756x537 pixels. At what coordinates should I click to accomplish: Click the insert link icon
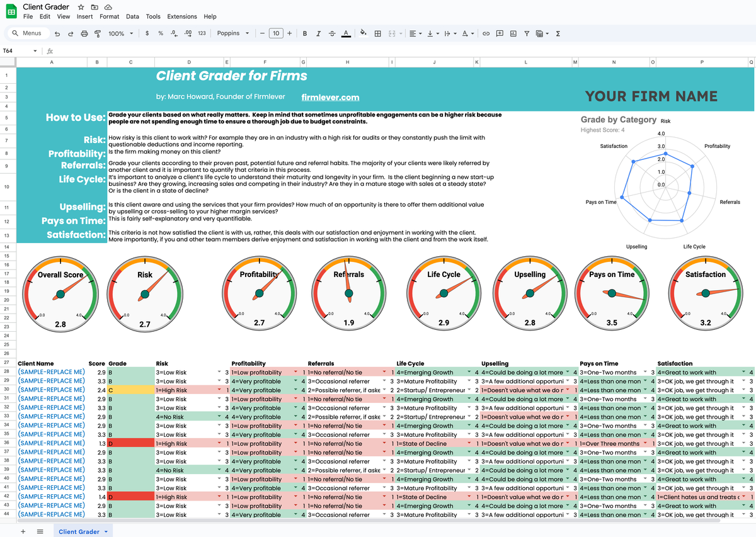(486, 33)
